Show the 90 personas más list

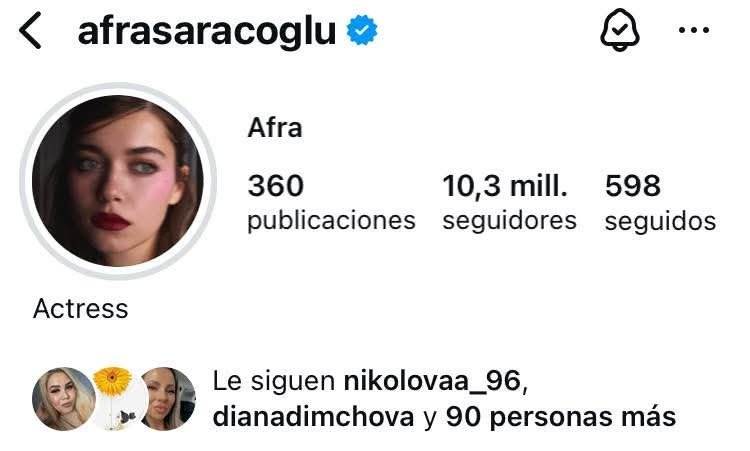coord(561,417)
